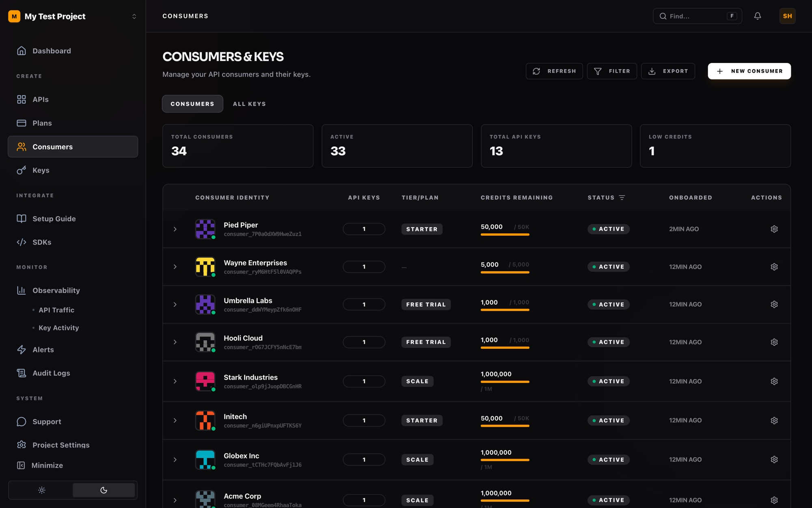This screenshot has width=812, height=508.
Task: Open Setup Guide book icon
Action: point(22,219)
